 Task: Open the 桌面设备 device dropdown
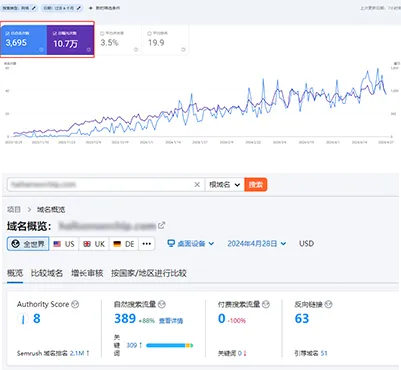tap(191, 244)
